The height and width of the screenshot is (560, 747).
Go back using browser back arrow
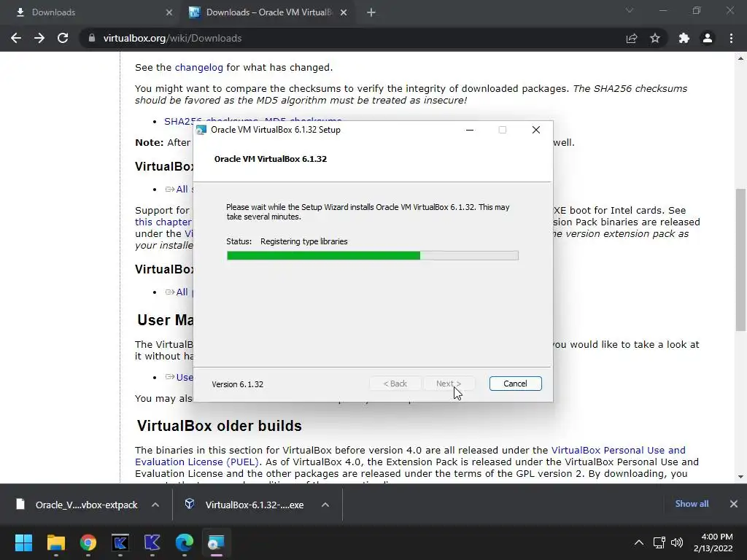pos(16,38)
